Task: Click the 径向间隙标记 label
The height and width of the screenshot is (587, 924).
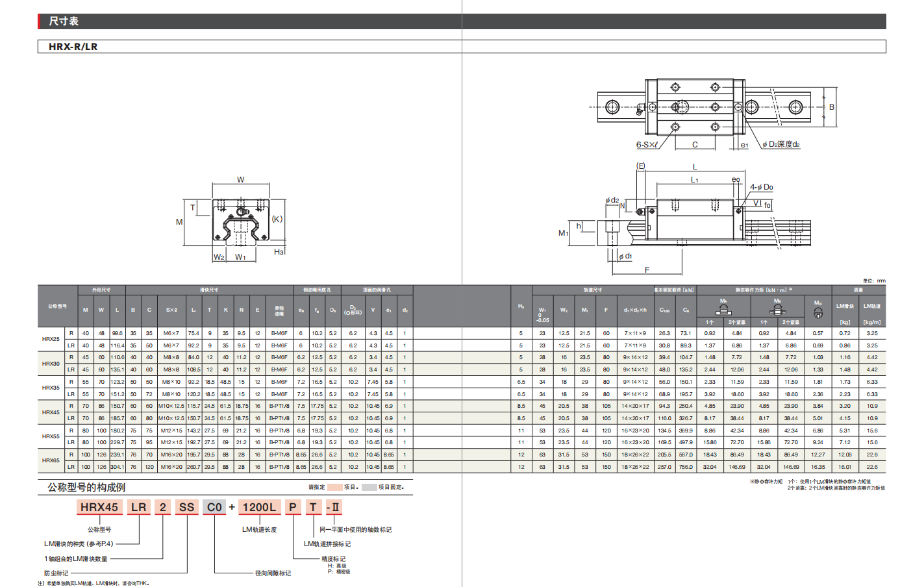Action: (x=273, y=573)
